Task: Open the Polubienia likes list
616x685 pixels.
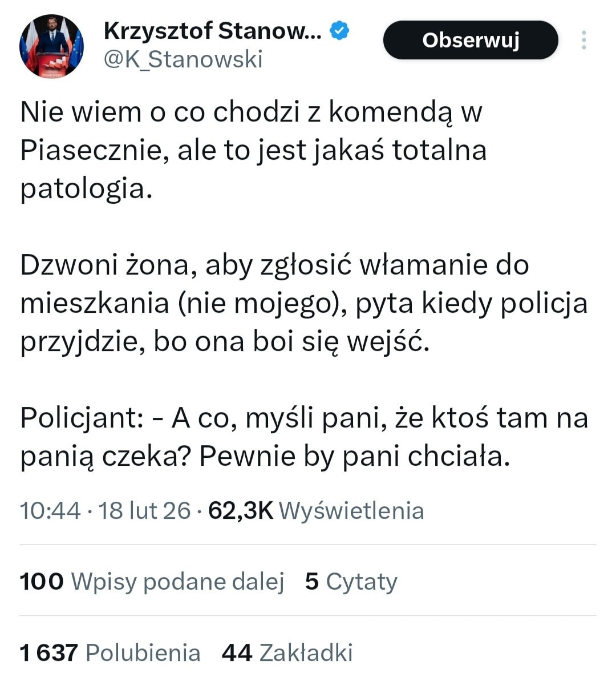Action: tap(143, 652)
